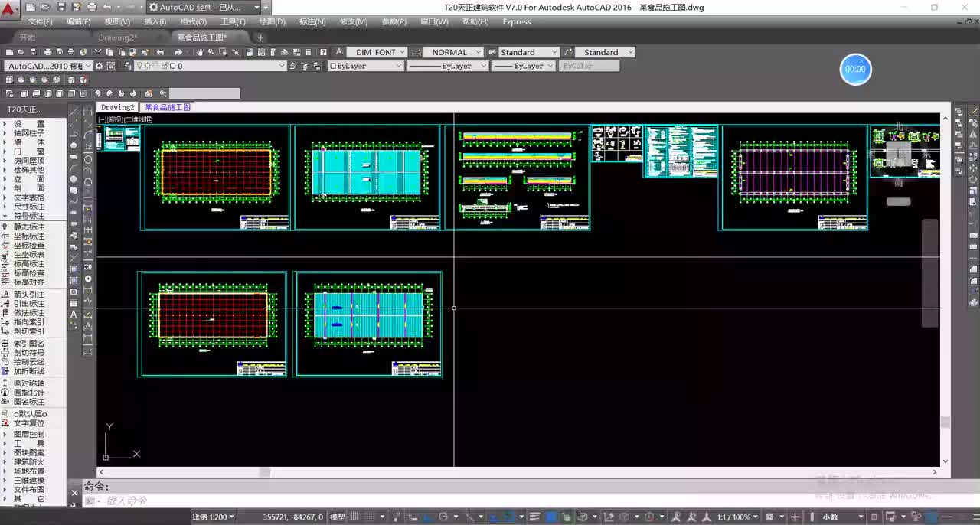Open the ByLayer linetype dropdown
This screenshot has width=980, height=525.
coord(447,66)
